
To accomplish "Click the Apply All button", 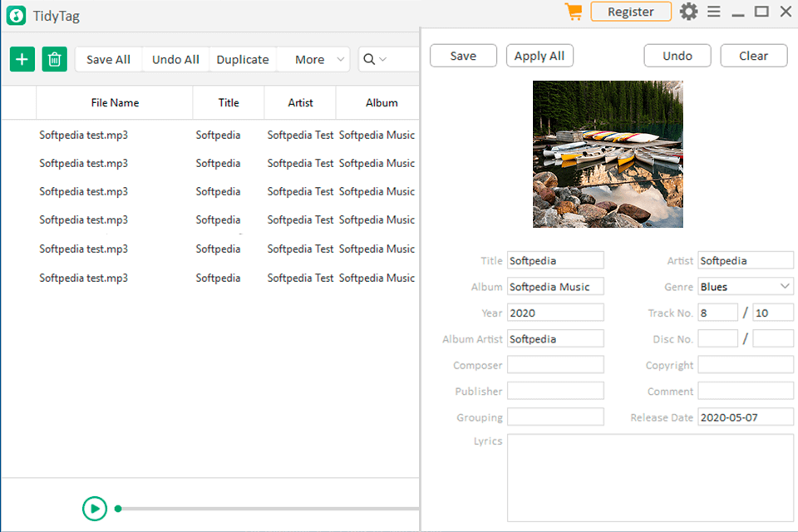I will click(539, 56).
